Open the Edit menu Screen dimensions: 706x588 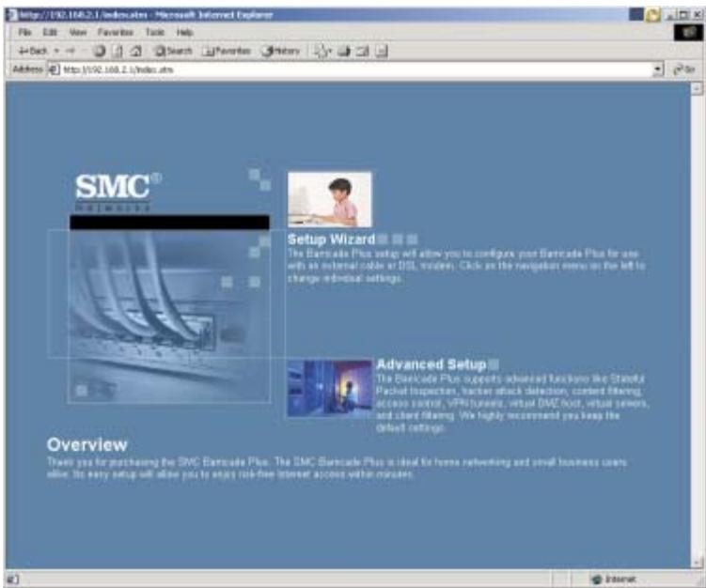(x=50, y=32)
